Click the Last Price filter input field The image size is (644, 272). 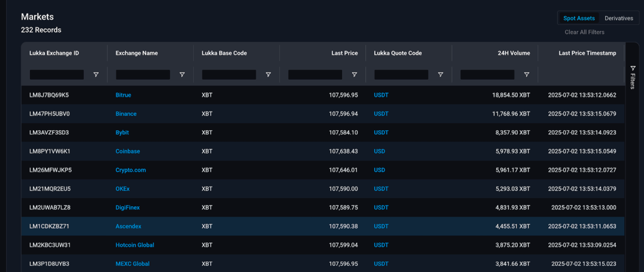click(315, 75)
